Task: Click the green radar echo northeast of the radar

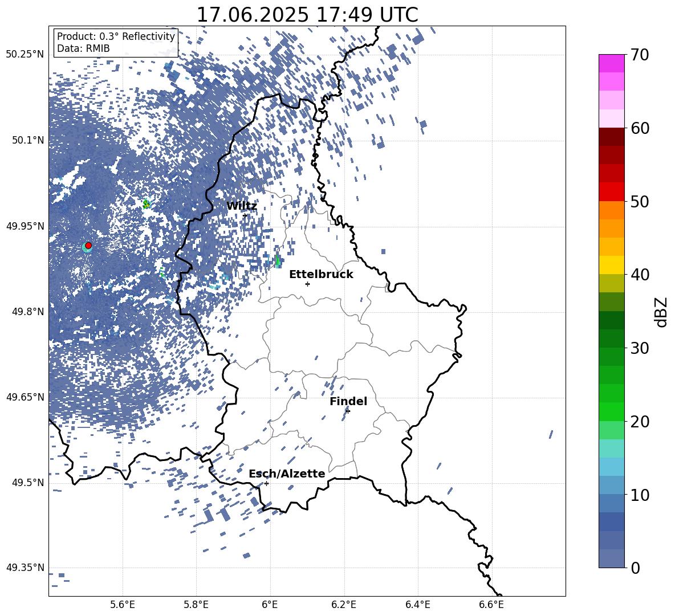Action: click(x=147, y=203)
